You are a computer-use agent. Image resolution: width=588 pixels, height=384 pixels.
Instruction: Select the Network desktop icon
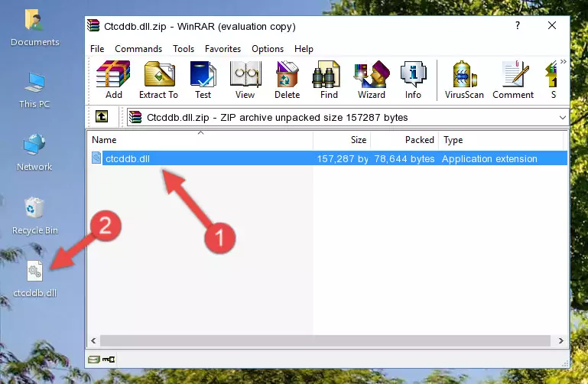[x=34, y=152]
